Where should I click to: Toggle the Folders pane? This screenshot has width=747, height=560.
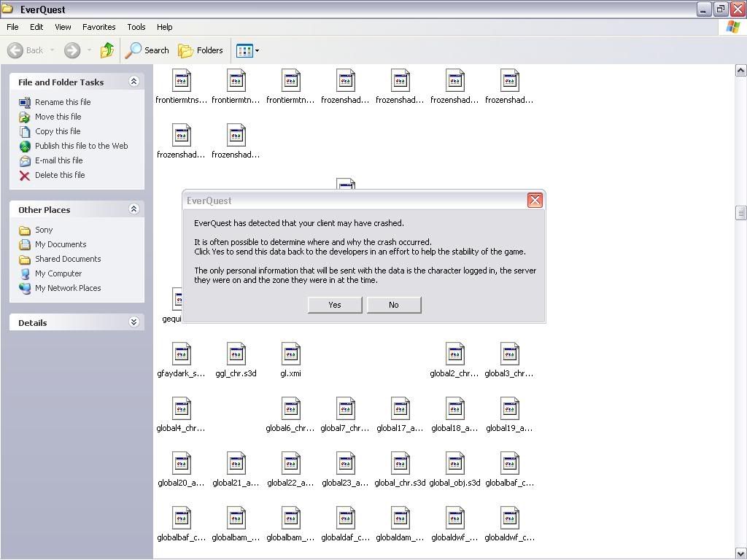[x=201, y=50]
